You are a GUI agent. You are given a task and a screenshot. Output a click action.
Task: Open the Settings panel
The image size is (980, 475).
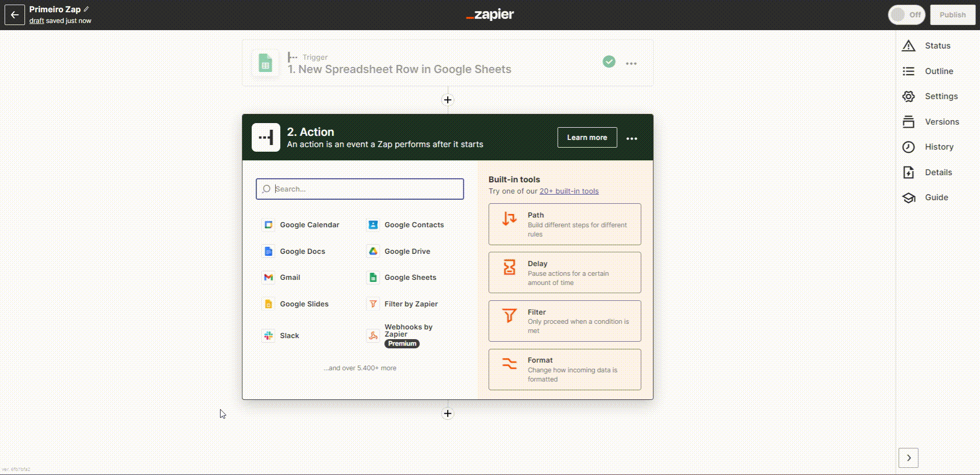[x=929, y=96]
